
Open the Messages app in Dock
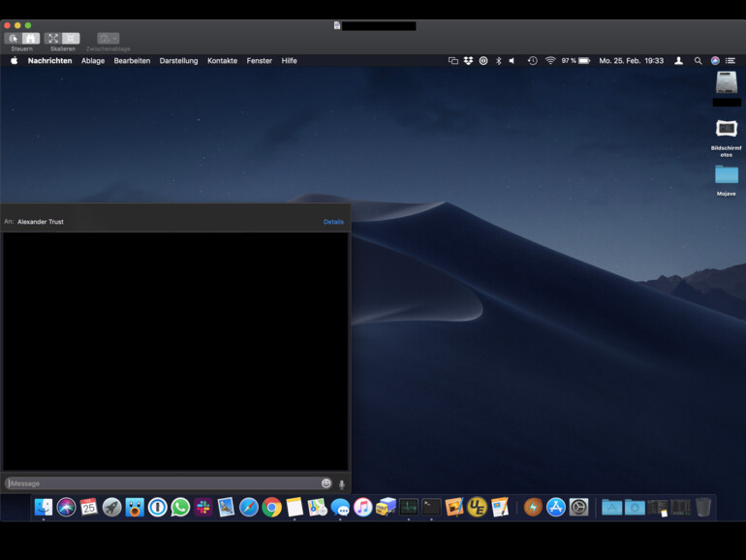[340, 507]
